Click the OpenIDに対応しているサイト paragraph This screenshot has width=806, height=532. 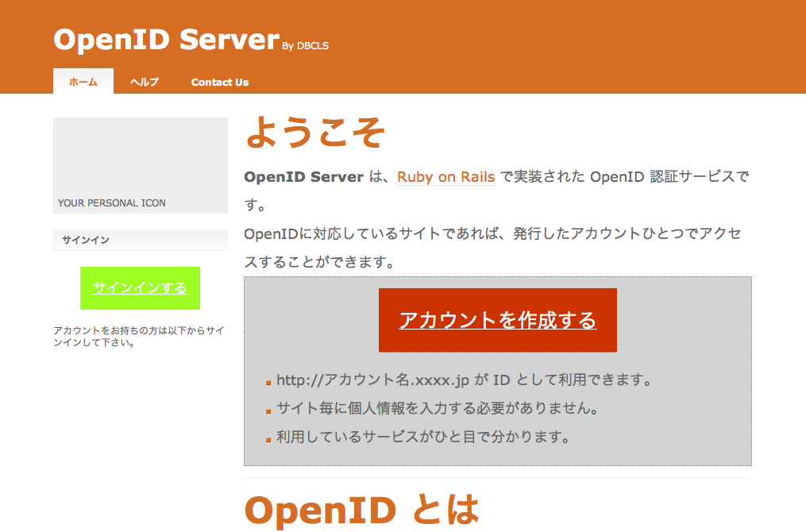(x=493, y=248)
